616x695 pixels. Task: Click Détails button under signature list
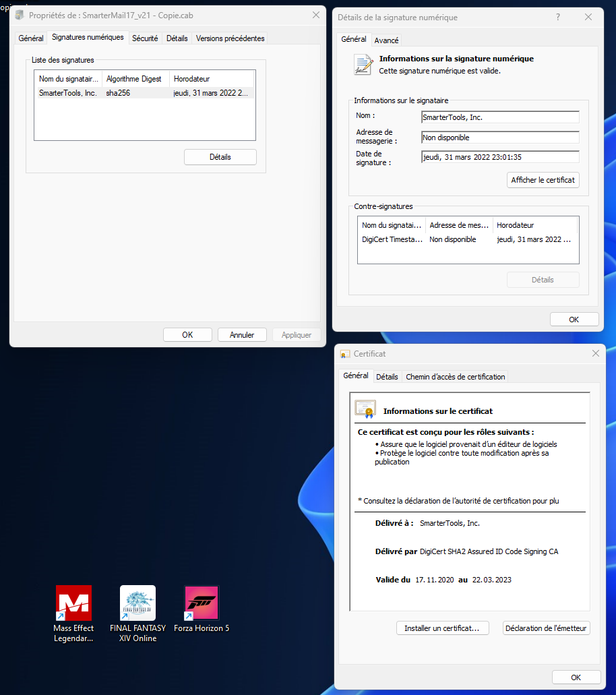coord(220,157)
